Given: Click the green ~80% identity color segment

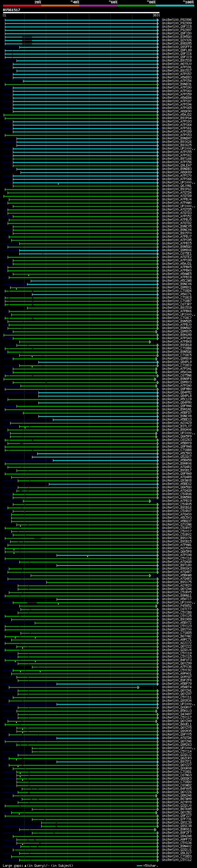Looking at the screenshot, I should (x=137, y=6).
